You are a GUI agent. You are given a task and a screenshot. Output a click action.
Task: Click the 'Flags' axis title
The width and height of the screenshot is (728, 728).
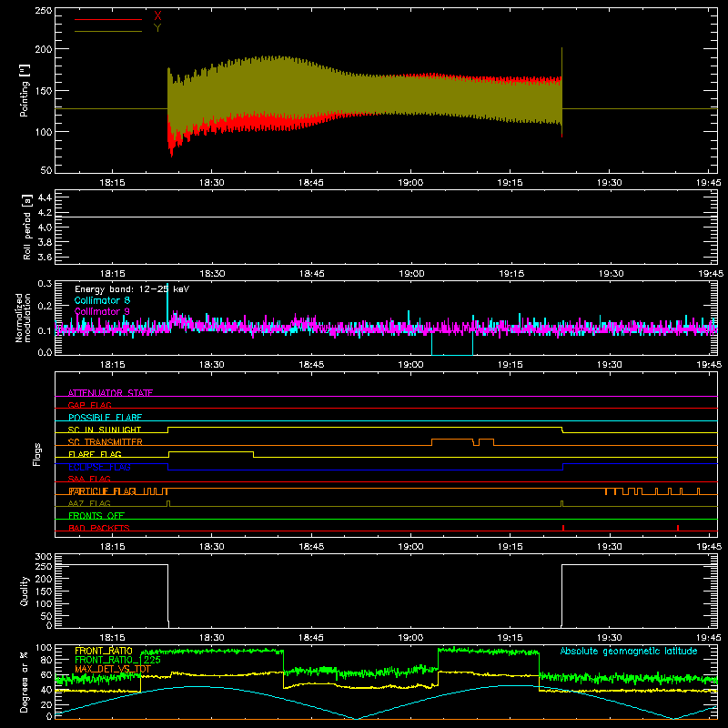coord(36,454)
